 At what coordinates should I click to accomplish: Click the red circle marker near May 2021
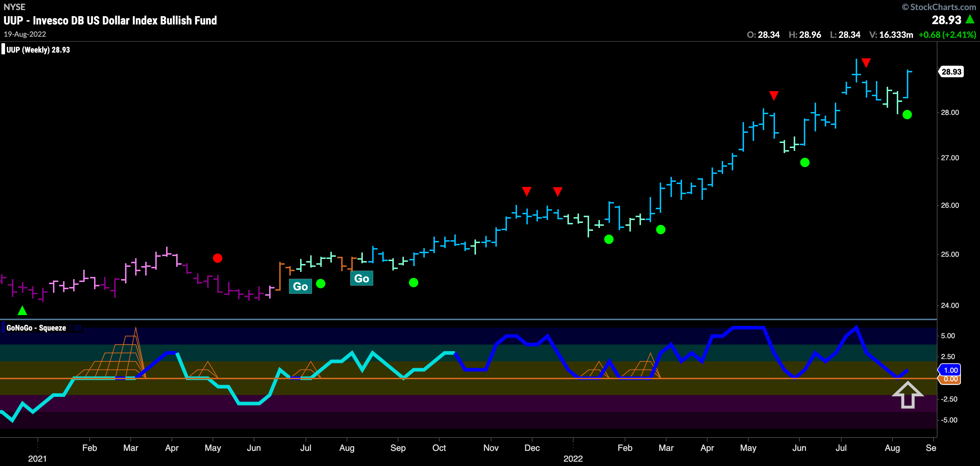[x=218, y=258]
